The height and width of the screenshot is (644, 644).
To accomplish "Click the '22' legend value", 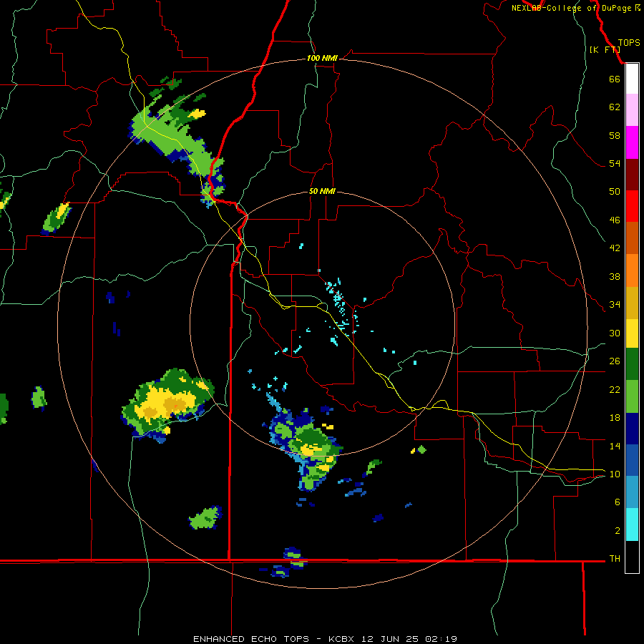I will 615,390.
